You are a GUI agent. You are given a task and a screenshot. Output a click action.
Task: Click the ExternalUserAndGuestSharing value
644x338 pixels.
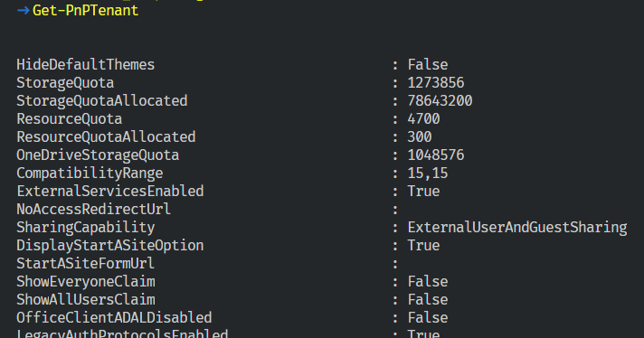coord(517,227)
